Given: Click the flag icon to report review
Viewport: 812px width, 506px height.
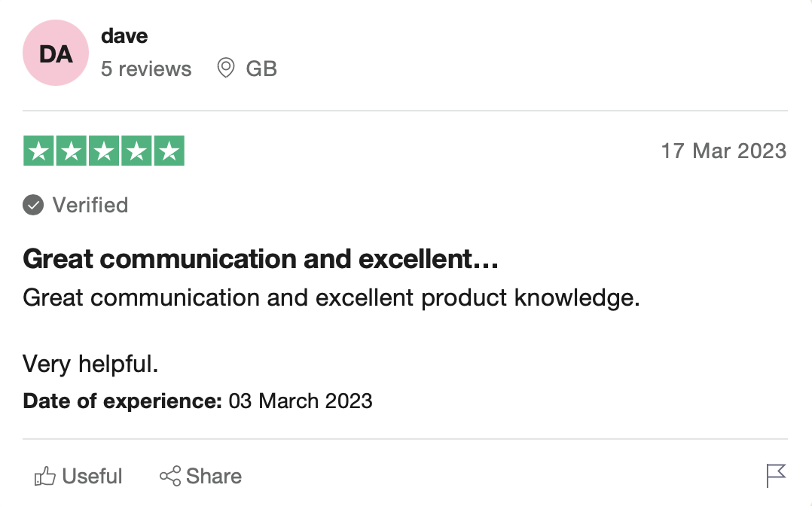Looking at the screenshot, I should click(x=776, y=475).
